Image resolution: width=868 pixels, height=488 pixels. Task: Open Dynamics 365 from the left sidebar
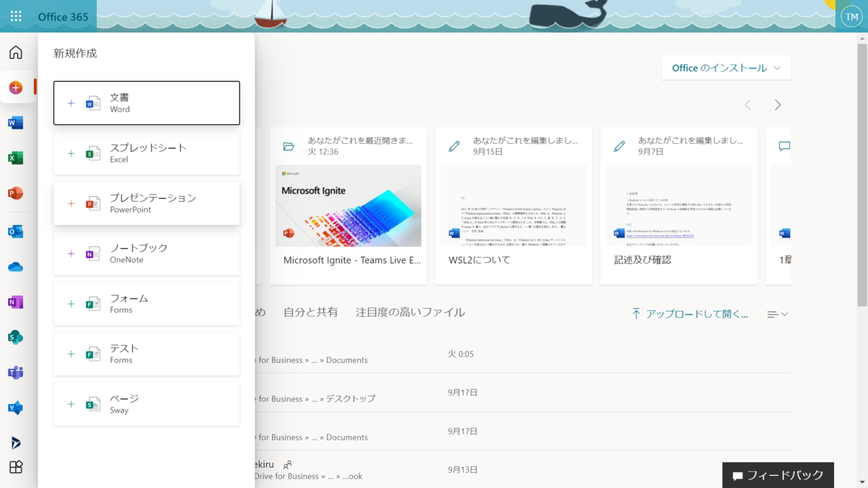pyautogui.click(x=15, y=442)
